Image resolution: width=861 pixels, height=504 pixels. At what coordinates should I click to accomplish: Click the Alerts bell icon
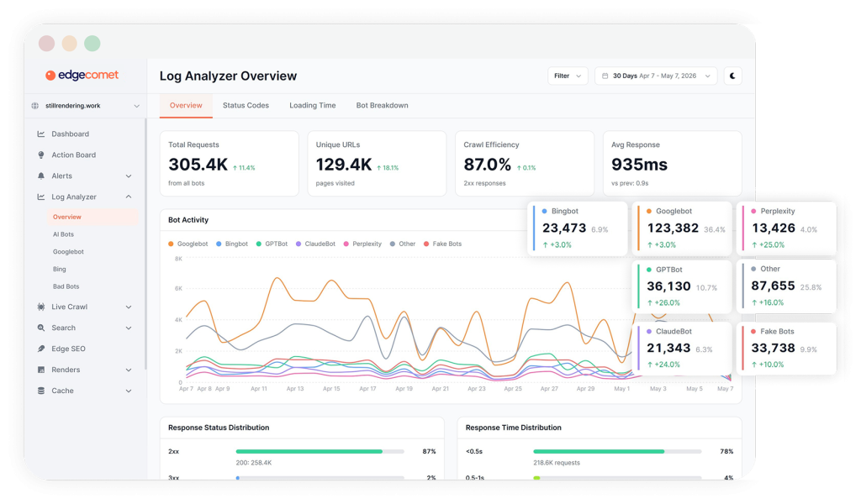[41, 176]
